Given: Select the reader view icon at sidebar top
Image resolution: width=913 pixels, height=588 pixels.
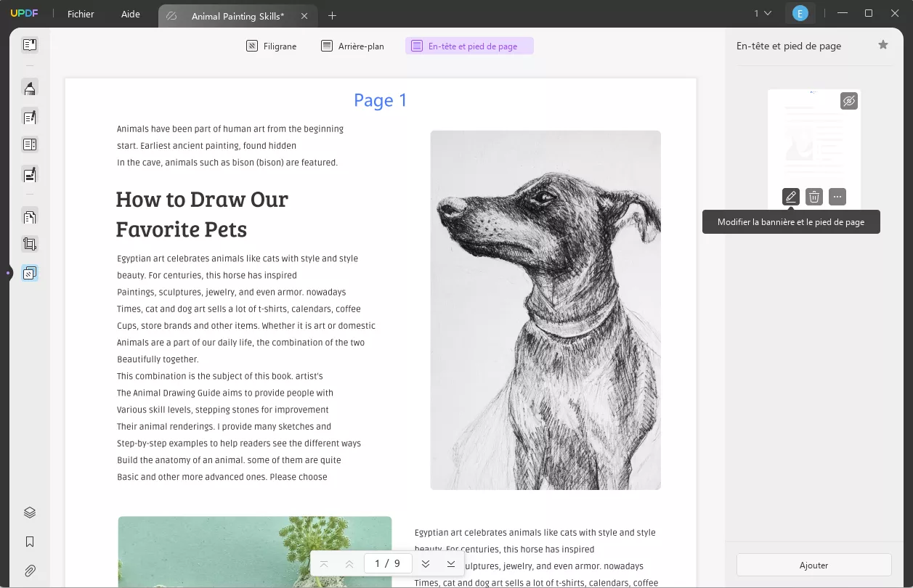Looking at the screenshot, I should [30, 44].
